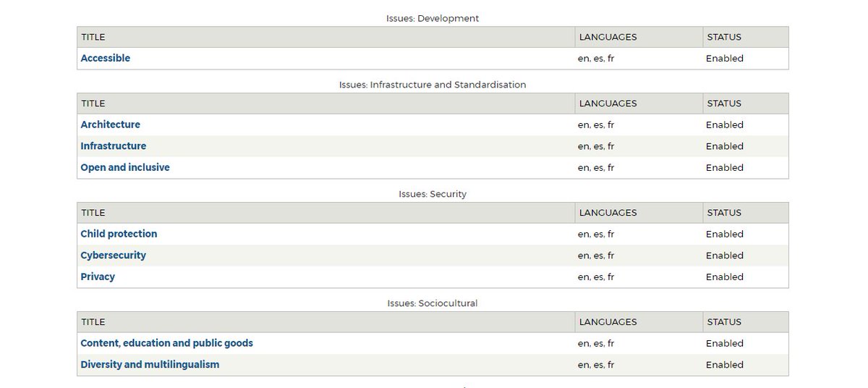The image size is (868, 388).
Task: Open the Child protection link
Action: (x=119, y=234)
